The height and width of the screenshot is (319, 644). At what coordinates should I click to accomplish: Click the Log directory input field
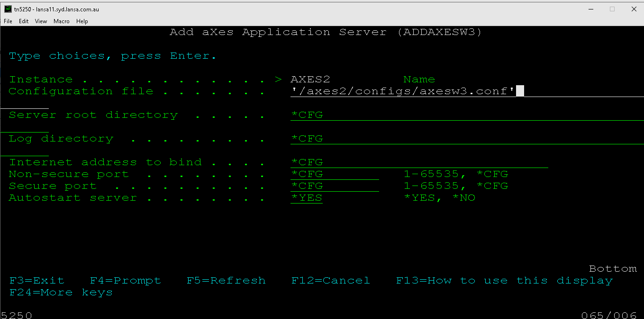[x=426, y=139]
